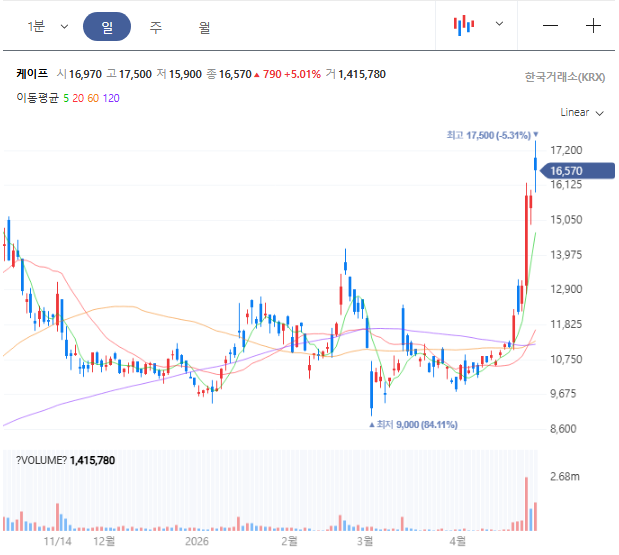
Task: Click the 2월 date axis label
Action: (x=289, y=541)
